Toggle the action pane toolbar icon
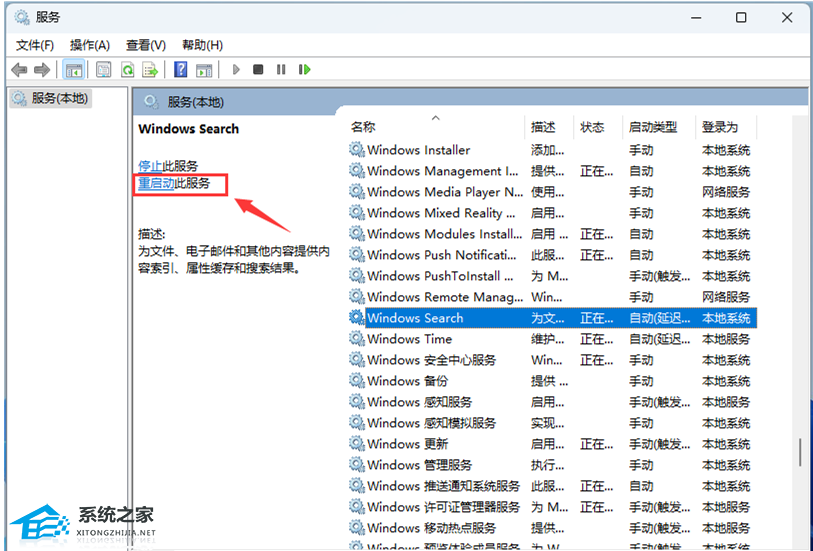 tap(204, 69)
